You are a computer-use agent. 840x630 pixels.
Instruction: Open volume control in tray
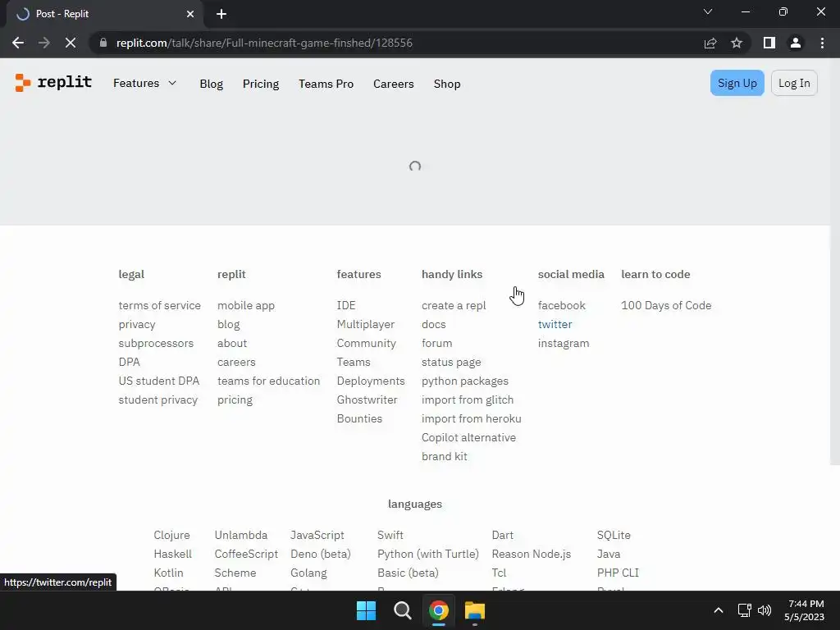click(x=765, y=610)
